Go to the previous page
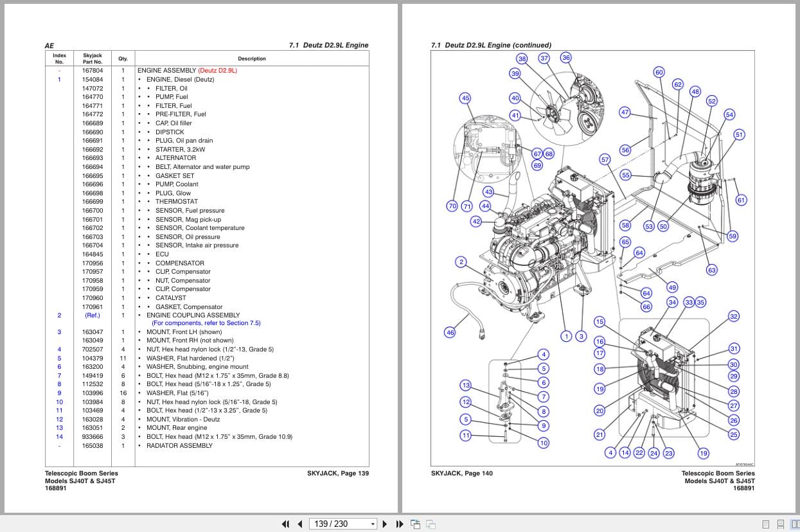Screen dimensions: 800x532 [x=299, y=524]
